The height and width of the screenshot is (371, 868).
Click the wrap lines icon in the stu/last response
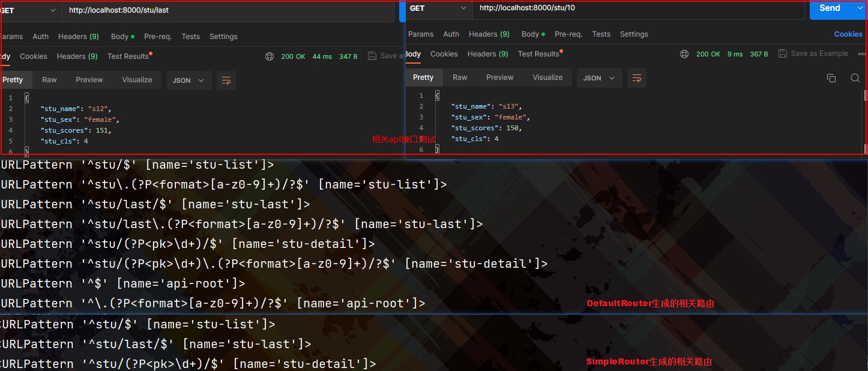coord(226,80)
